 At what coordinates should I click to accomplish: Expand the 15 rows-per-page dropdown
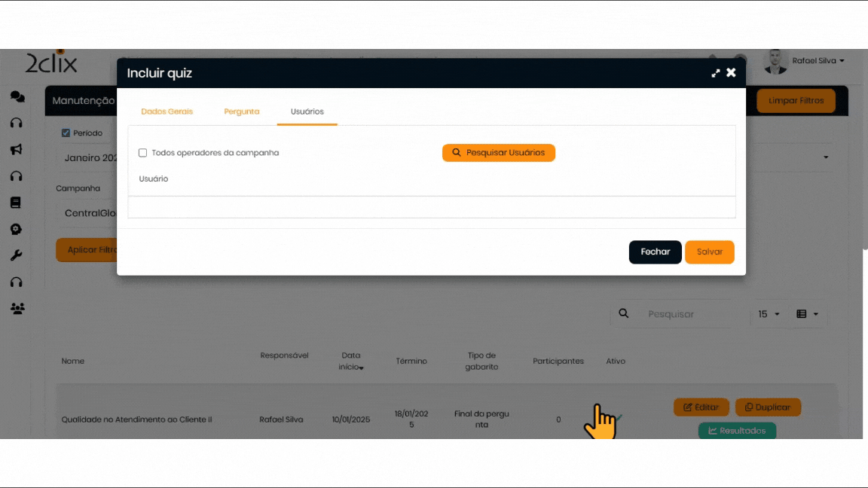click(769, 314)
